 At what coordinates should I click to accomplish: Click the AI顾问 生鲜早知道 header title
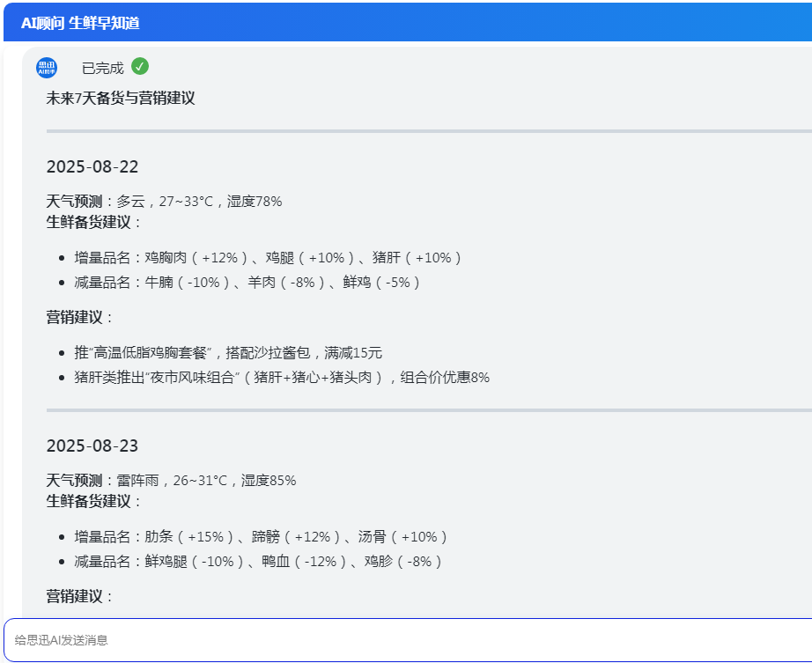point(80,23)
